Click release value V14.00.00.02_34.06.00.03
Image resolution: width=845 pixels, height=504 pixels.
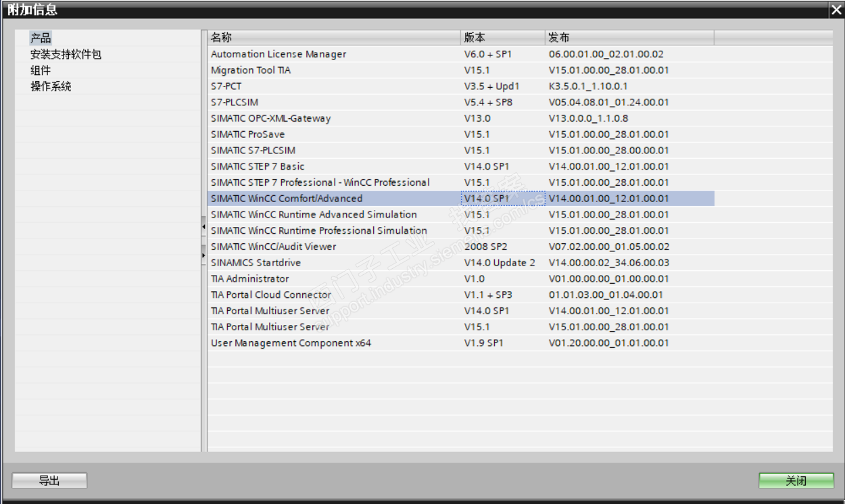point(609,263)
